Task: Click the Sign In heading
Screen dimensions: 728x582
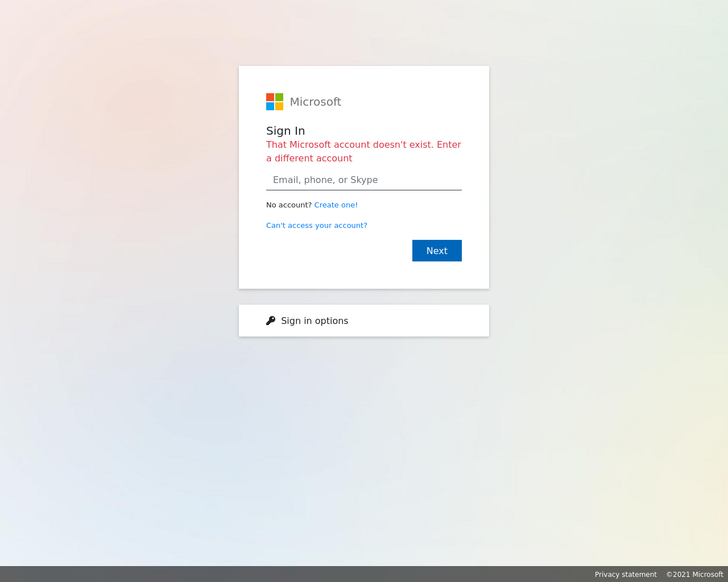Action: [x=286, y=131]
